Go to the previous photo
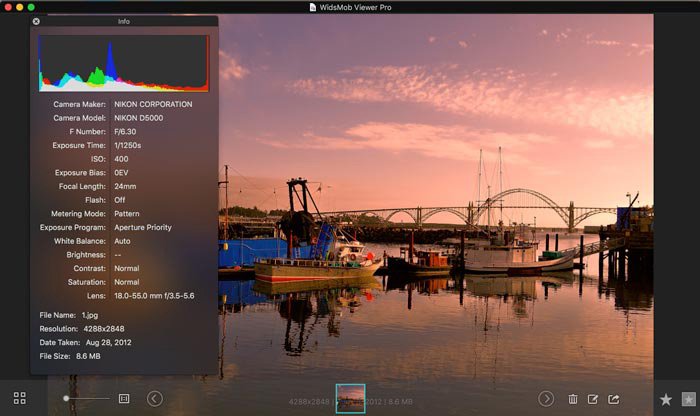This screenshot has width=700, height=416. tap(155, 398)
